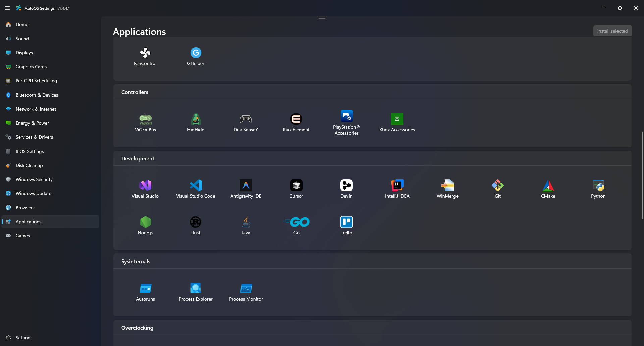This screenshot has width=644, height=346.
Task: Open Settings at sidebar bottom
Action: (50, 338)
